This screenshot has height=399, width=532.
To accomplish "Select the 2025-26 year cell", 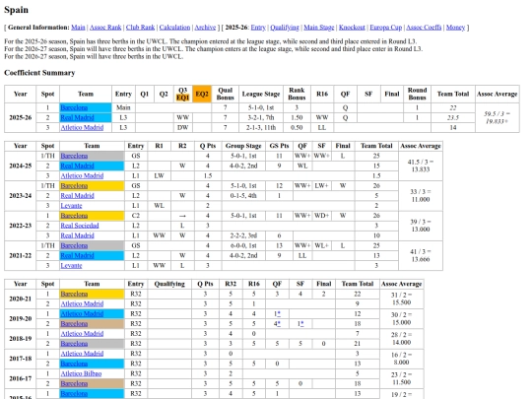I will tap(21, 117).
